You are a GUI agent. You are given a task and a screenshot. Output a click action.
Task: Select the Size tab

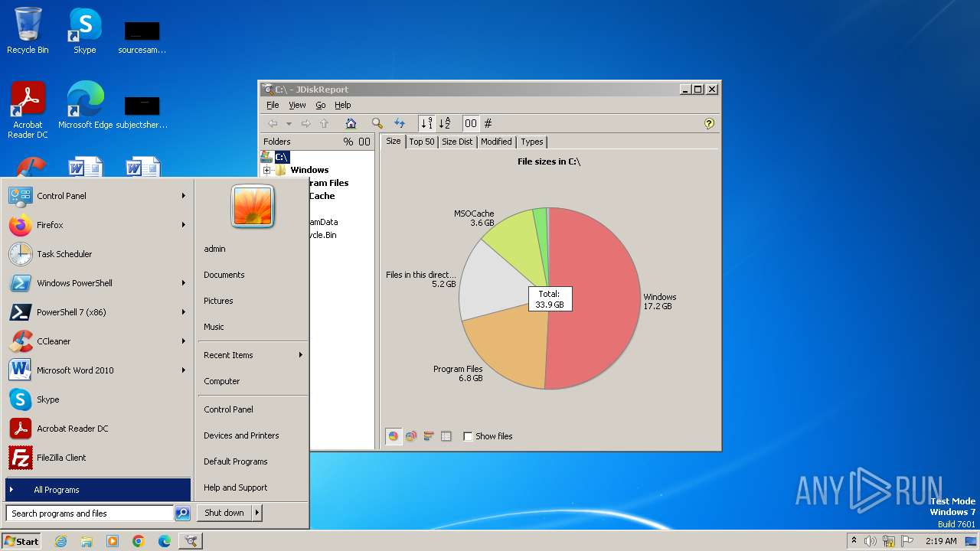pyautogui.click(x=393, y=141)
